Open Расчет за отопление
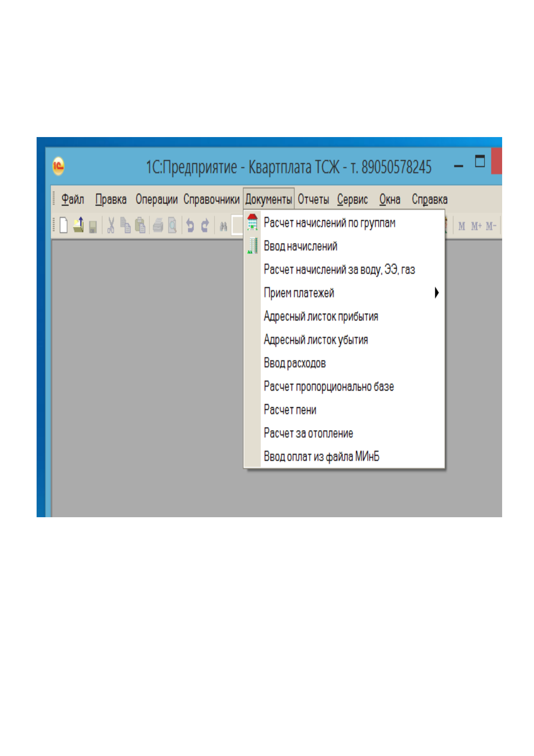This screenshot has width=534, height=756. (x=344, y=432)
